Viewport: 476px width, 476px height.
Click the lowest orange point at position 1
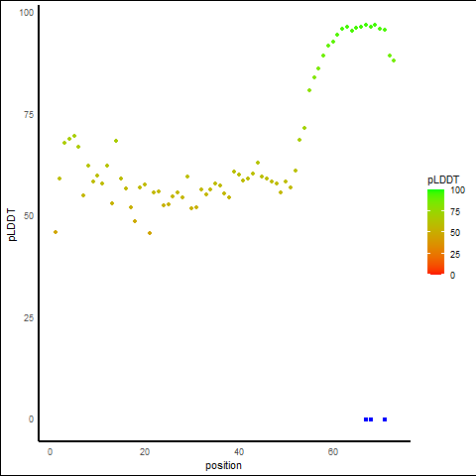pyautogui.click(x=56, y=232)
